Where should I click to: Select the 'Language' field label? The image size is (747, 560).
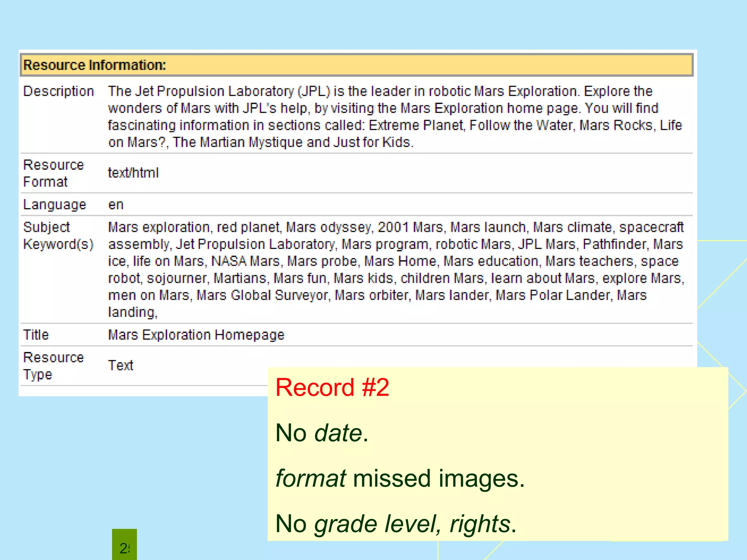point(55,205)
